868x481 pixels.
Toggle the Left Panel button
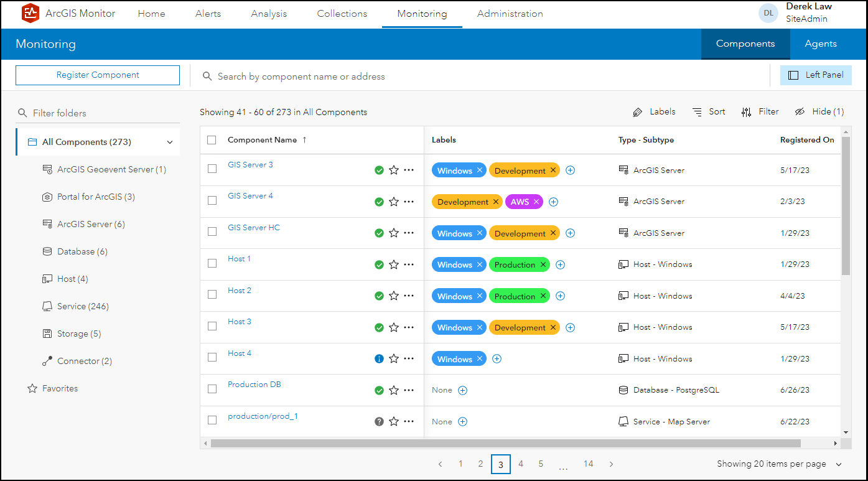(816, 75)
